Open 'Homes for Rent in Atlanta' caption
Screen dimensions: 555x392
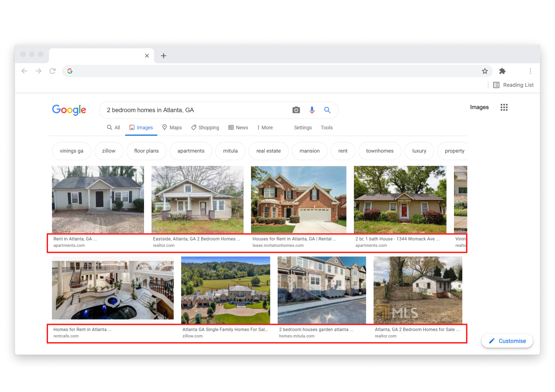coord(82,329)
